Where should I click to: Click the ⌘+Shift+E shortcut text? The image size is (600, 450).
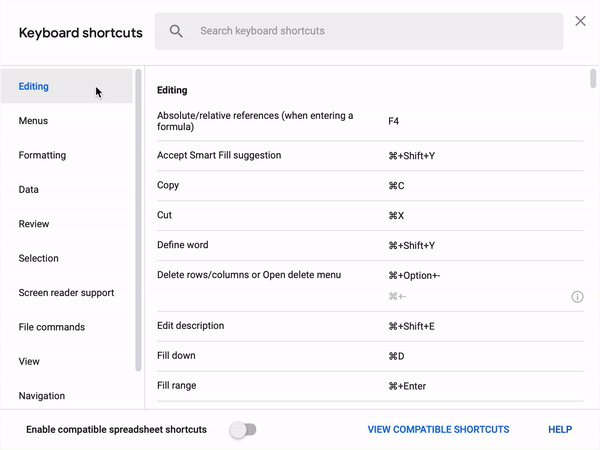click(x=411, y=326)
